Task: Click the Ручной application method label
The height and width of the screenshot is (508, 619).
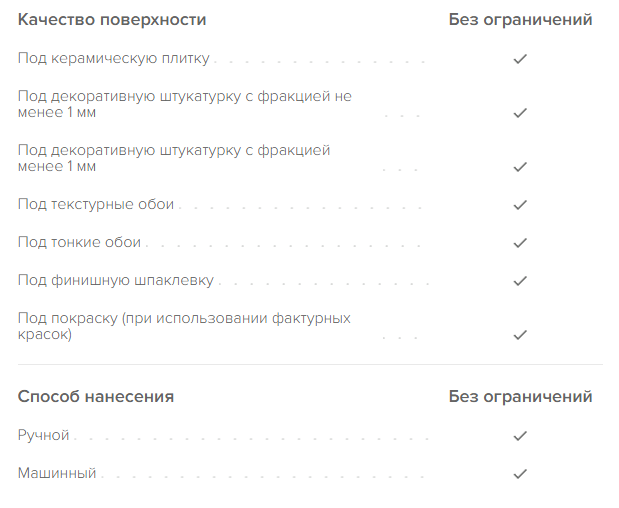Action: 43,435
